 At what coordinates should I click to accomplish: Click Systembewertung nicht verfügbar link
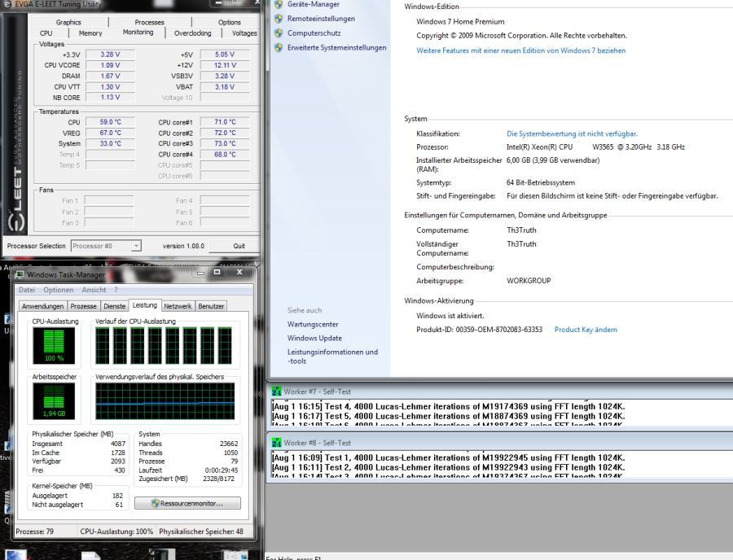click(x=573, y=133)
